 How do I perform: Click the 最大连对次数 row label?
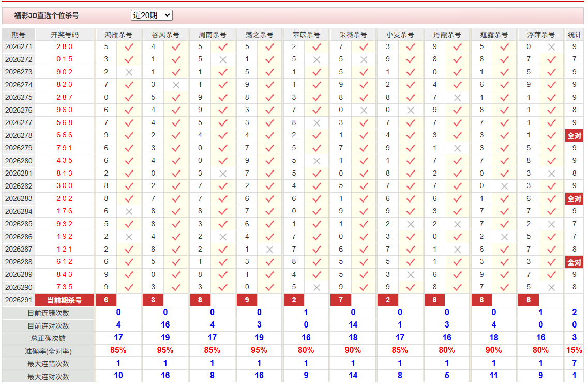pyautogui.click(x=49, y=376)
